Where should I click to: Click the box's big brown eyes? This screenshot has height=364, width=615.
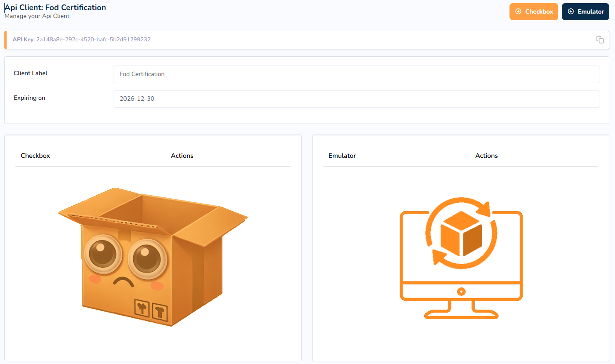pos(125,256)
